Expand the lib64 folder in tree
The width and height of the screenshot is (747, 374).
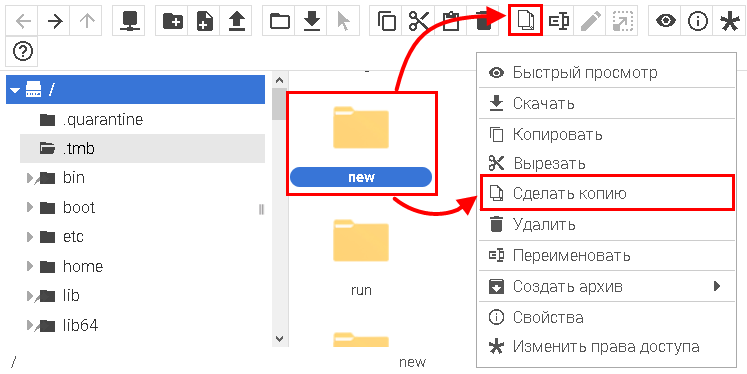point(30,325)
